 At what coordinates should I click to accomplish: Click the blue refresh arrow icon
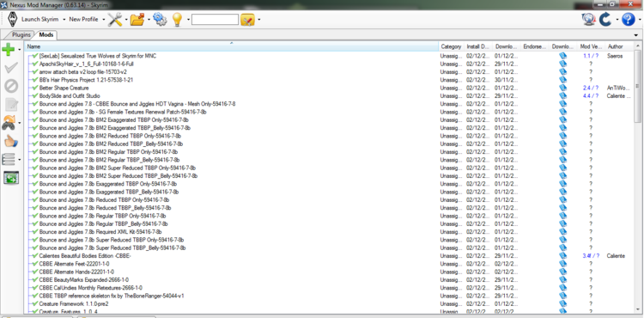[606, 19]
